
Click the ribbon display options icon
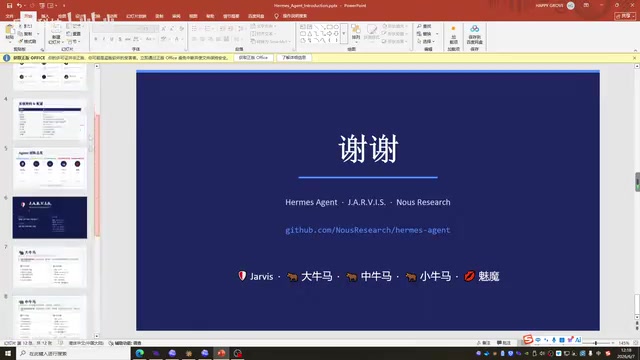pyautogui.click(x=586, y=6)
